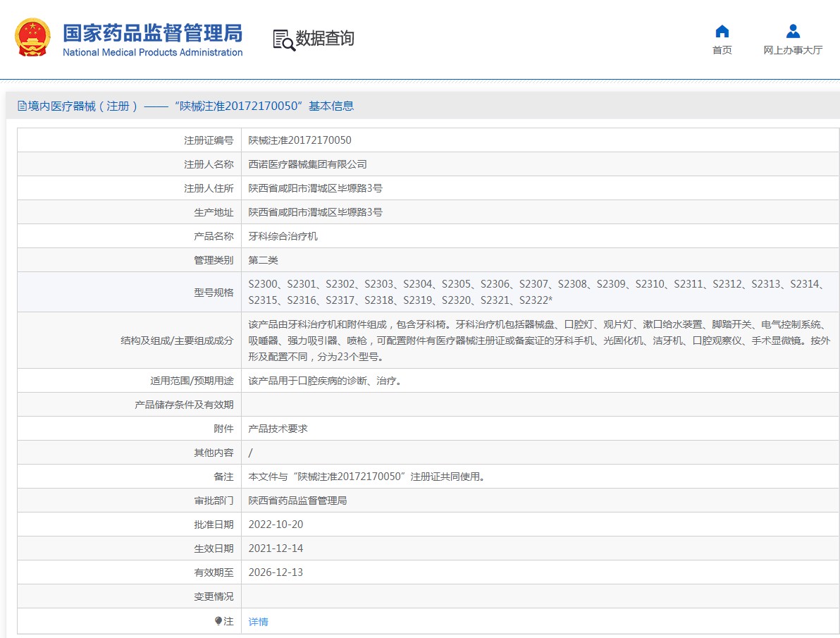Click the 陕西省药品监督管理局 approval department cell
Viewport: 840px width, 638px height.
540,501
